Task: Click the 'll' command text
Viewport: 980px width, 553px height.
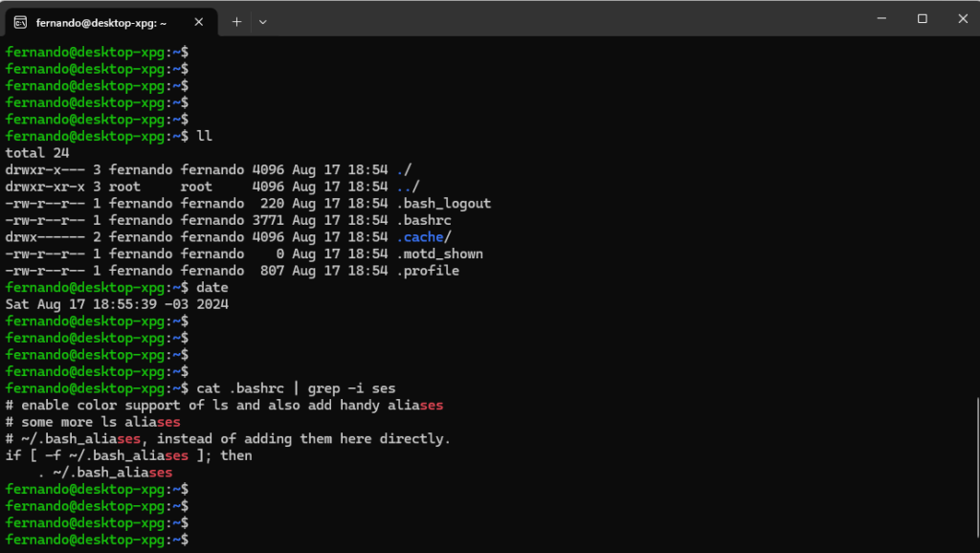Action: [x=205, y=136]
